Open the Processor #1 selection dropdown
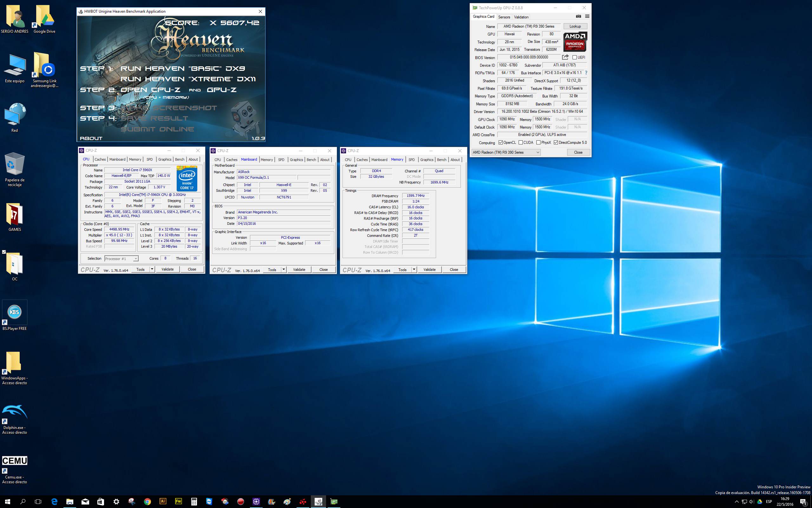812x508 pixels. click(x=121, y=258)
